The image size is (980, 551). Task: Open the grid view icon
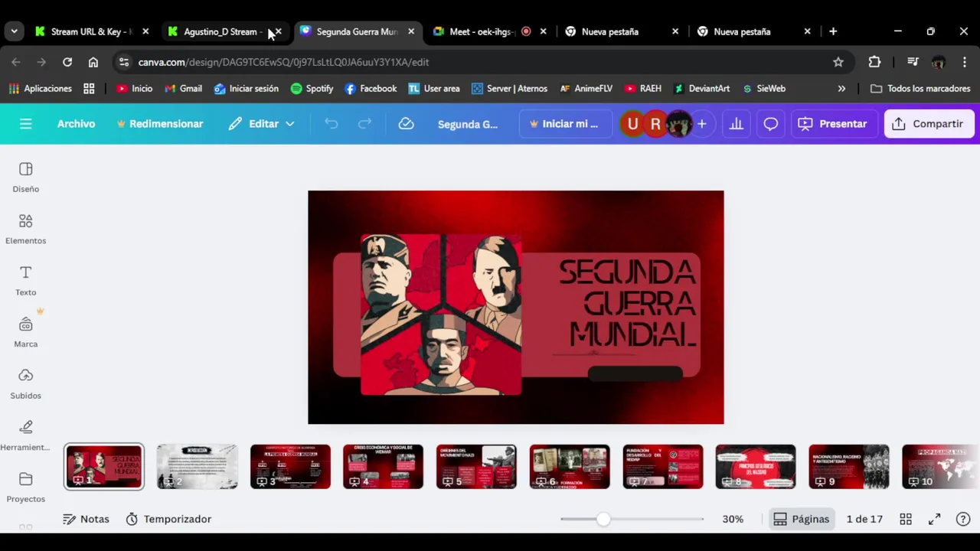tap(906, 519)
